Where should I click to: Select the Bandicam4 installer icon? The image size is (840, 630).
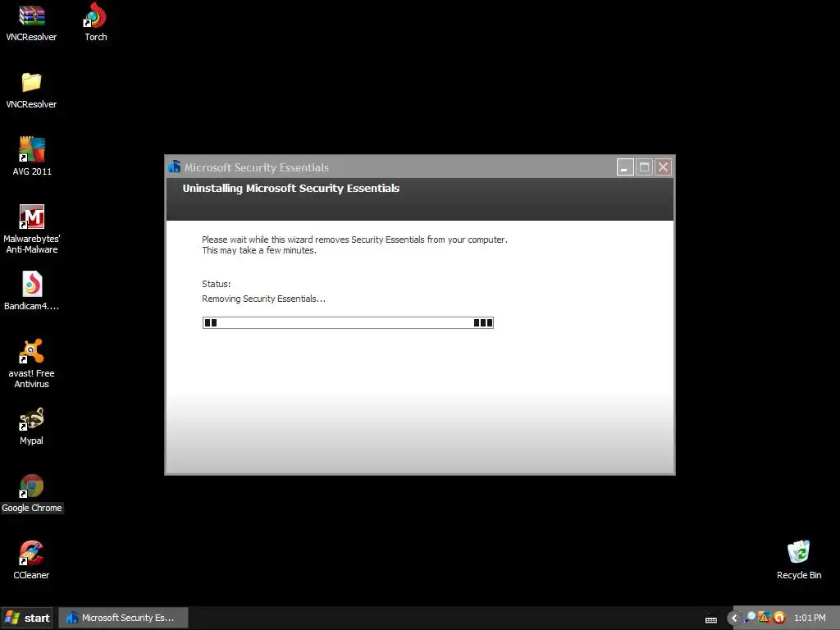click(x=32, y=284)
